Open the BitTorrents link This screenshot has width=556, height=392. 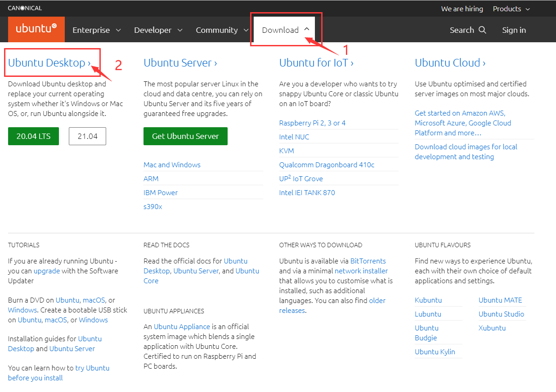tap(368, 261)
